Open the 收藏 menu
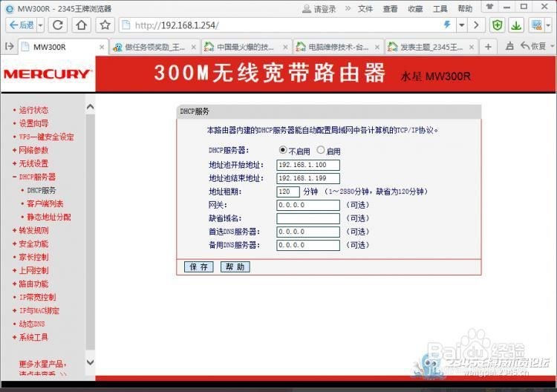Screen dimensions: 557x392 [415, 8]
